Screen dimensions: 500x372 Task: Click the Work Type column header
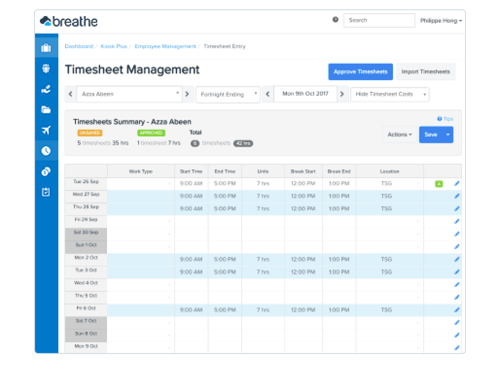(x=141, y=171)
